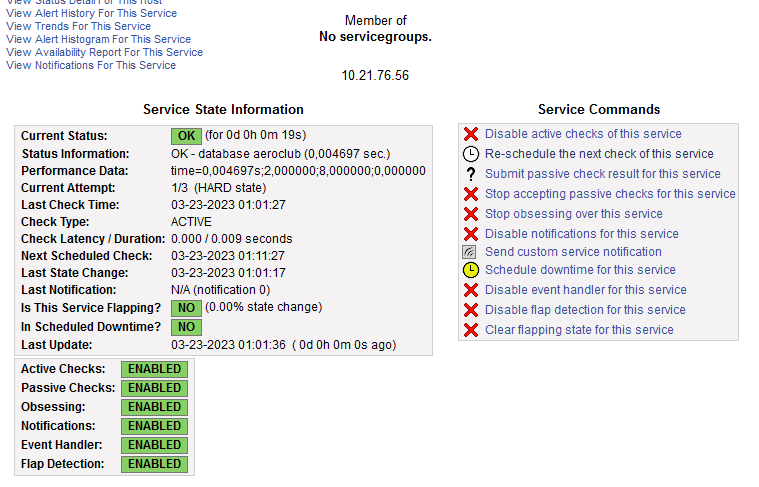
Task: Open View Alert History For This Service
Action: pyautogui.click(x=91, y=14)
